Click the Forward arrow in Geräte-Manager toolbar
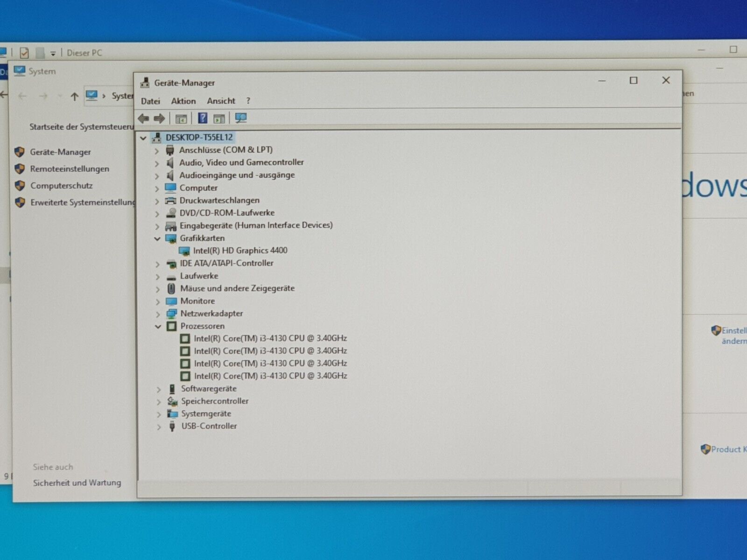 (x=159, y=119)
